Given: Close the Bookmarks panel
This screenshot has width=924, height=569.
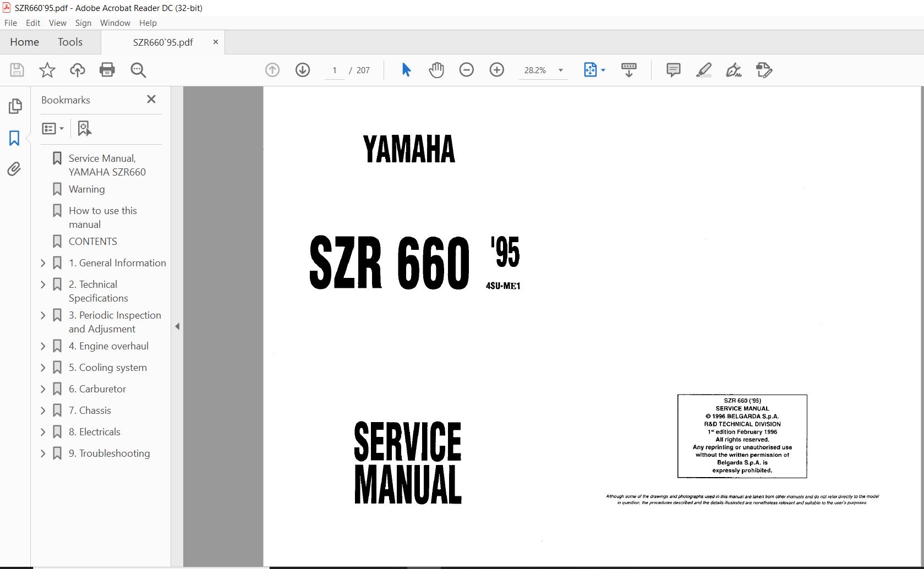Looking at the screenshot, I should 151,99.
